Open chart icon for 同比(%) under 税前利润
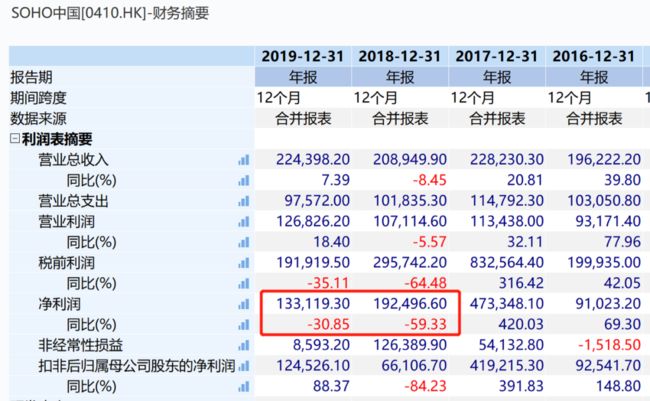The image size is (650, 401). coord(244,284)
